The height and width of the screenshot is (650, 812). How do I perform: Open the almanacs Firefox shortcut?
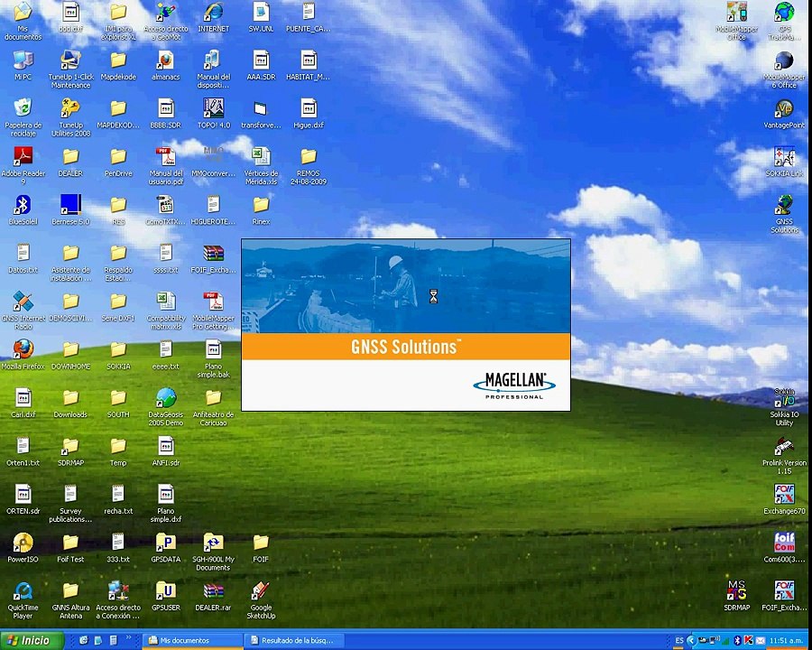[166, 61]
